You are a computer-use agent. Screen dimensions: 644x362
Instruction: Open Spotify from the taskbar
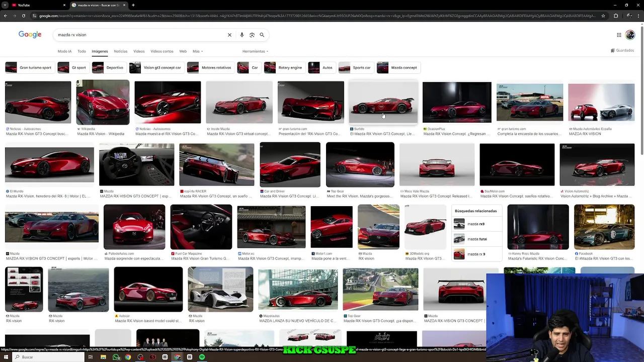pos(202,357)
